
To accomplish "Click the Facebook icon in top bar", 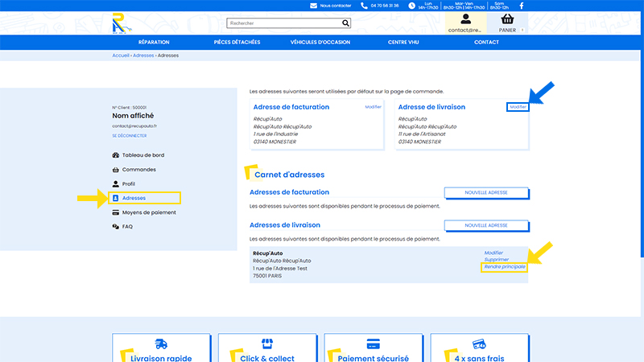I will (522, 6).
